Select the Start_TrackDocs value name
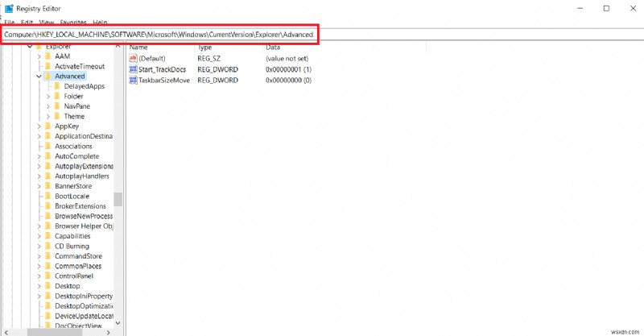The image size is (644, 336). point(163,69)
